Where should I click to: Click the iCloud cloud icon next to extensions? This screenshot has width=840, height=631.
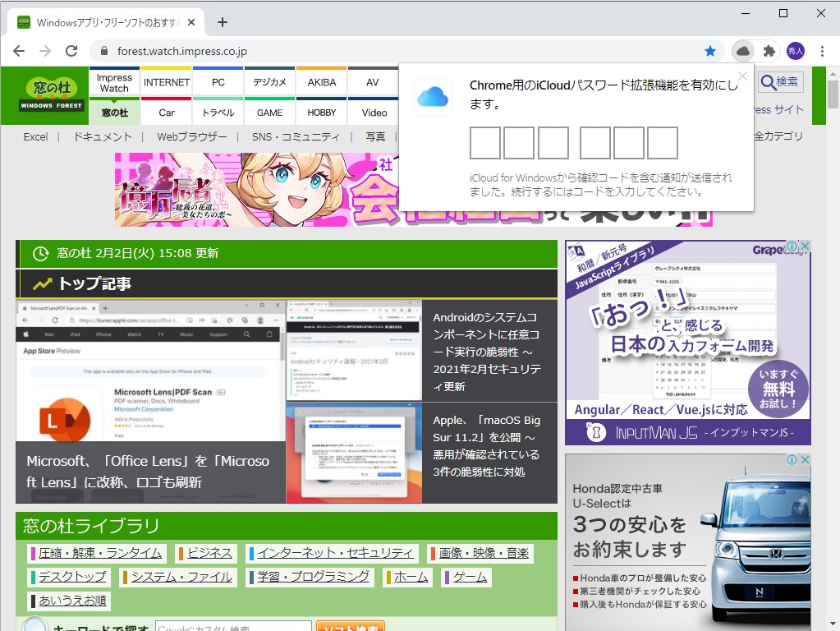pyautogui.click(x=741, y=51)
